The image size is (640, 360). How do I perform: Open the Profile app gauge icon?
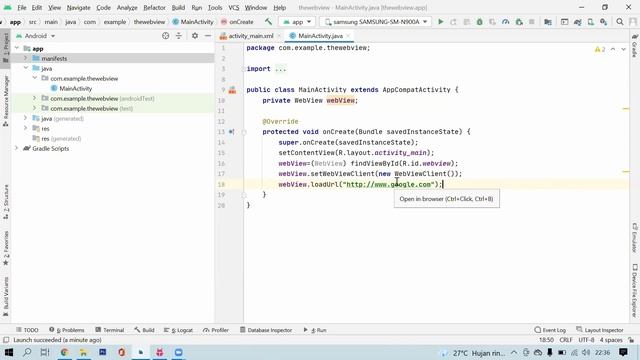tap(505, 22)
